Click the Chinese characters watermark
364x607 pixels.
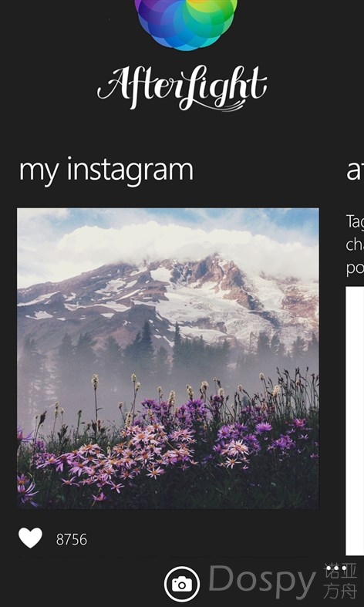pyautogui.click(x=340, y=582)
